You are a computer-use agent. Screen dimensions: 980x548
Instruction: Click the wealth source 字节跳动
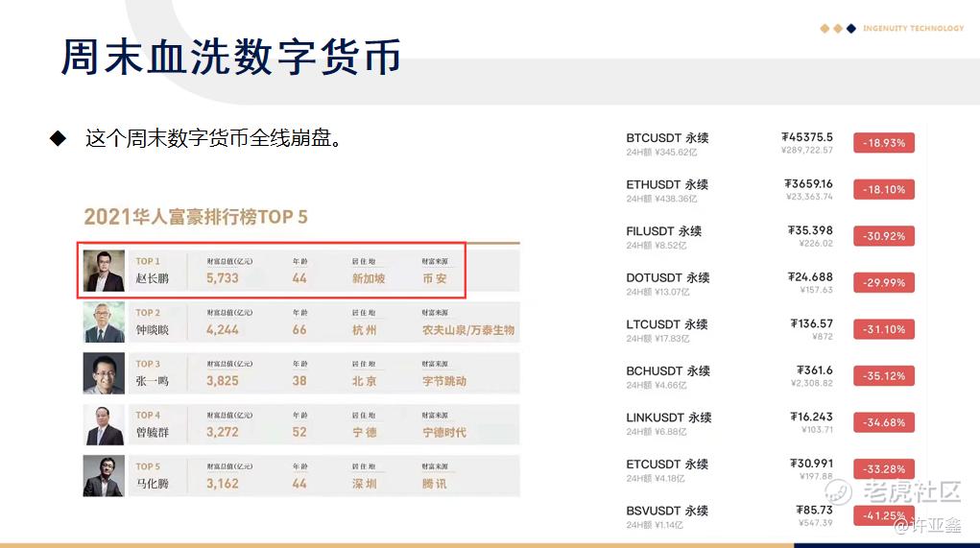[444, 381]
